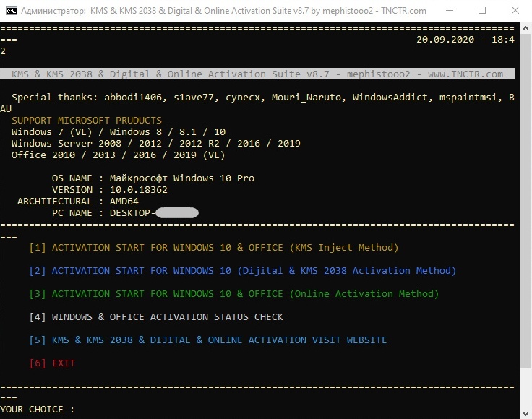
Task: Maximize the Activation Suite console window
Action: (x=482, y=11)
